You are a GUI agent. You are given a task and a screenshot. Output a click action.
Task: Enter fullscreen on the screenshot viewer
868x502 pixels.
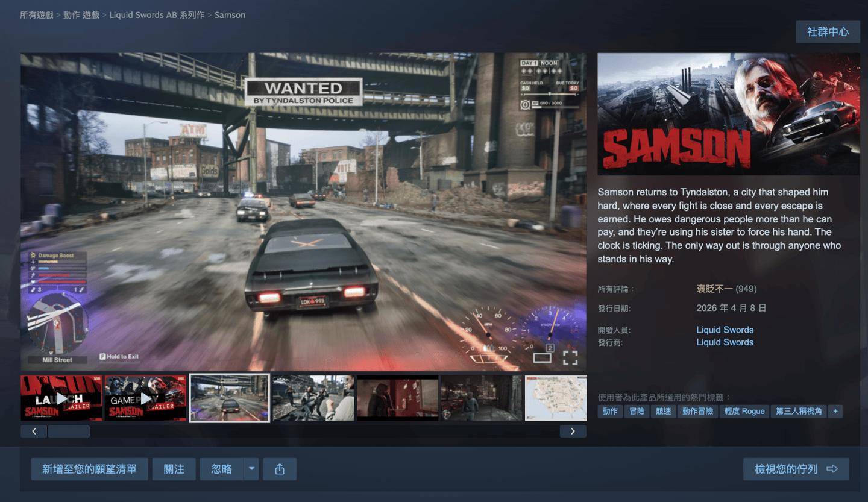(x=570, y=358)
